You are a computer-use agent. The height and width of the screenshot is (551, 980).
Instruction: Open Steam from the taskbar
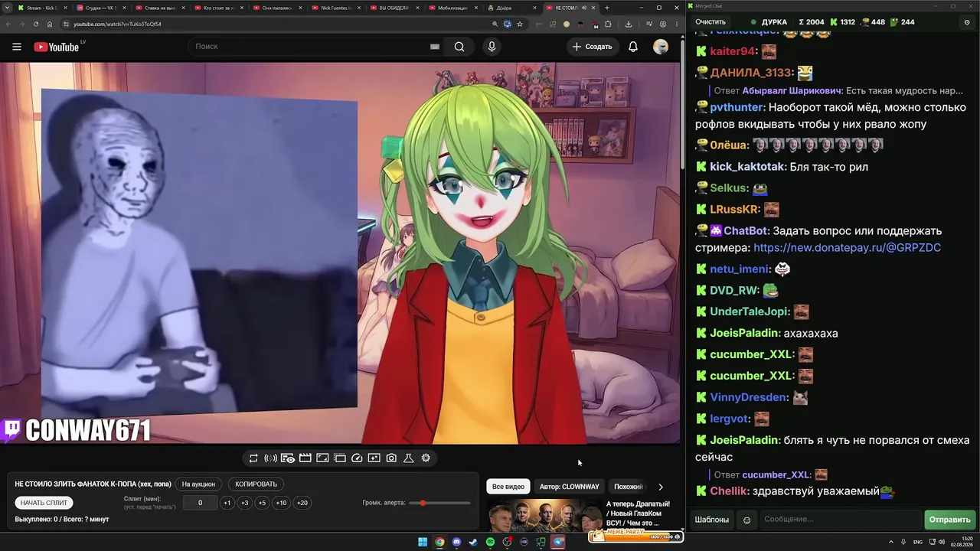point(473,543)
